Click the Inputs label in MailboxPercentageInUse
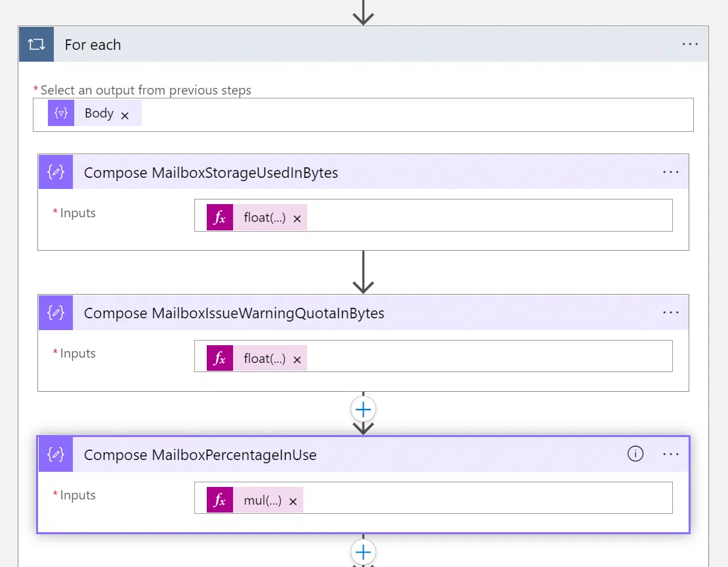Screen dimensions: 728x567 coord(77,495)
